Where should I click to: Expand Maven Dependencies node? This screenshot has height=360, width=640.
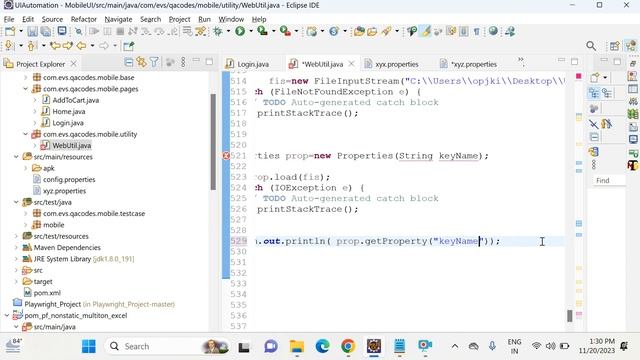coord(16,247)
